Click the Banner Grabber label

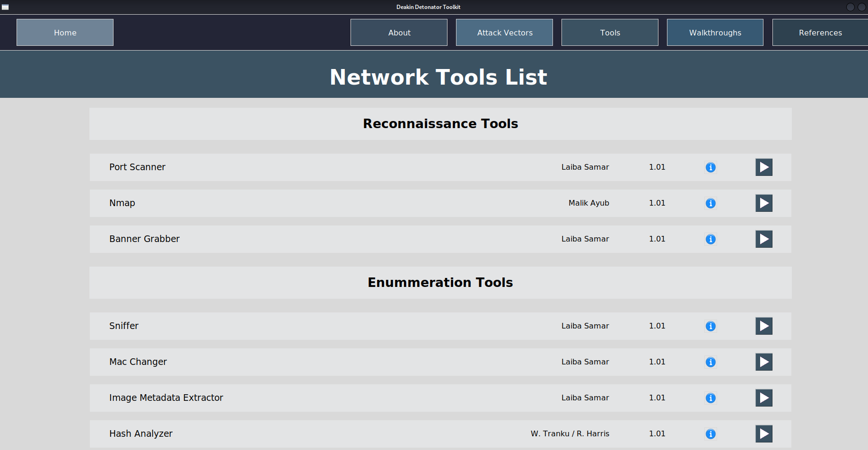(144, 239)
